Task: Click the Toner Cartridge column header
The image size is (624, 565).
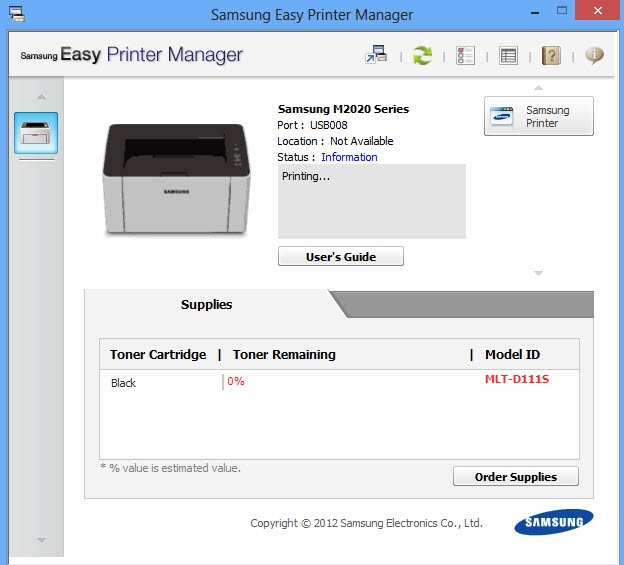Action: click(158, 354)
